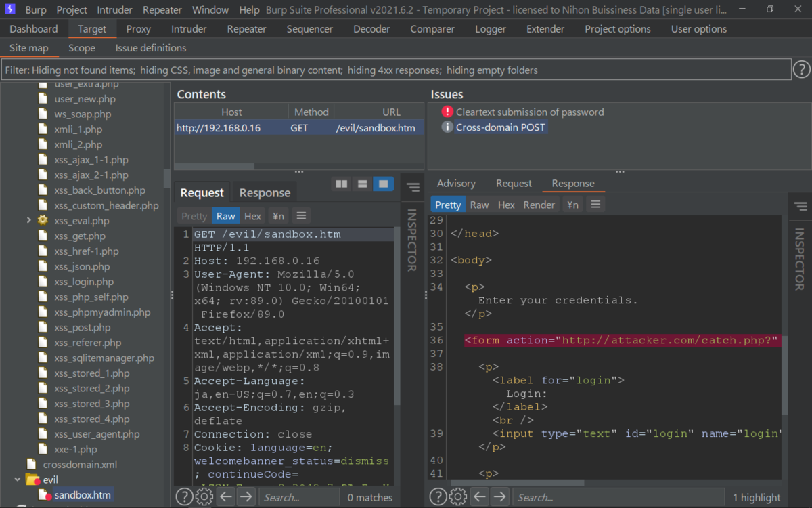This screenshot has height=508, width=812.
Task: Select Pretty view in request editor
Action: coord(194,215)
